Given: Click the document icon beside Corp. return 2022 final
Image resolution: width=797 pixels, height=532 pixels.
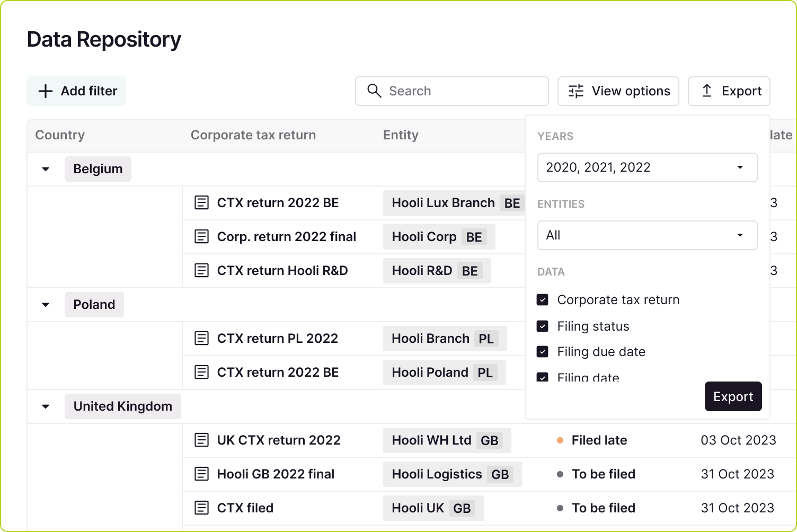Looking at the screenshot, I should [x=202, y=237].
